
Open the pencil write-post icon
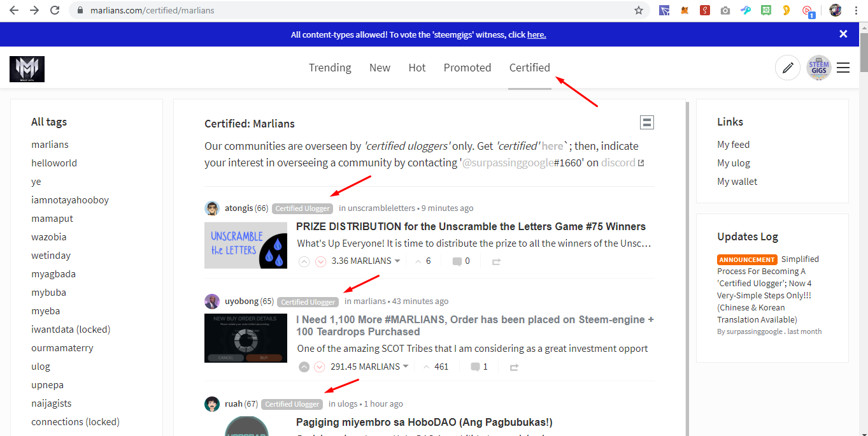point(788,68)
